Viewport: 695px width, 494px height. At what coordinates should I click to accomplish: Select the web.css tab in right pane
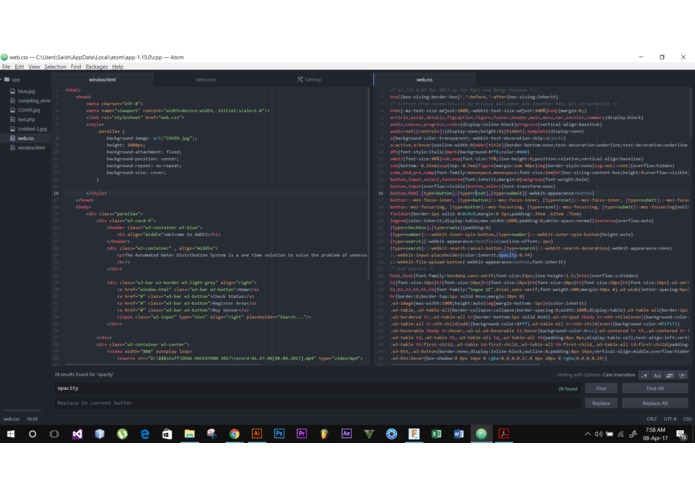[424, 80]
